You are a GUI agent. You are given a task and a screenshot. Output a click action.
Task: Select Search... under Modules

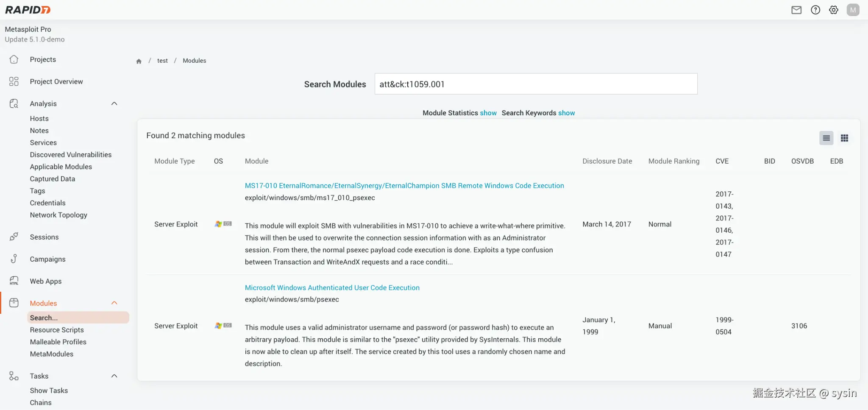(78, 318)
